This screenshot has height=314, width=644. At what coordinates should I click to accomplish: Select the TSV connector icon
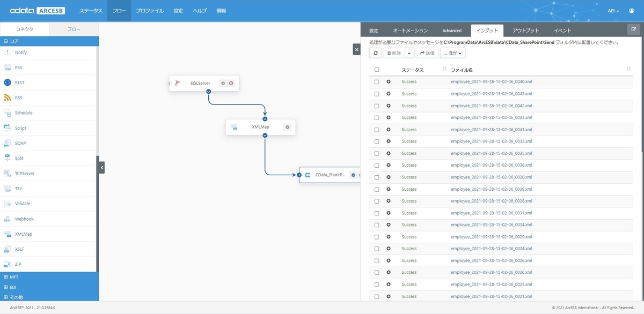pyautogui.click(x=8, y=189)
